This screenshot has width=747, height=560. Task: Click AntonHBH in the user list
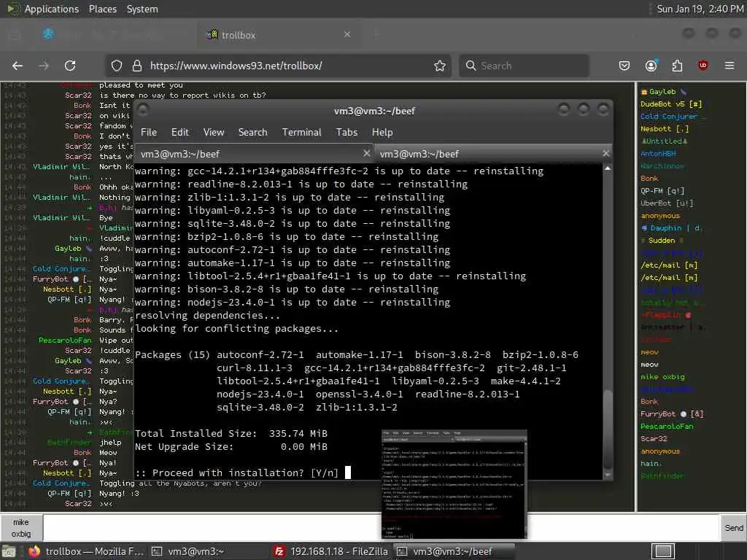click(x=658, y=153)
